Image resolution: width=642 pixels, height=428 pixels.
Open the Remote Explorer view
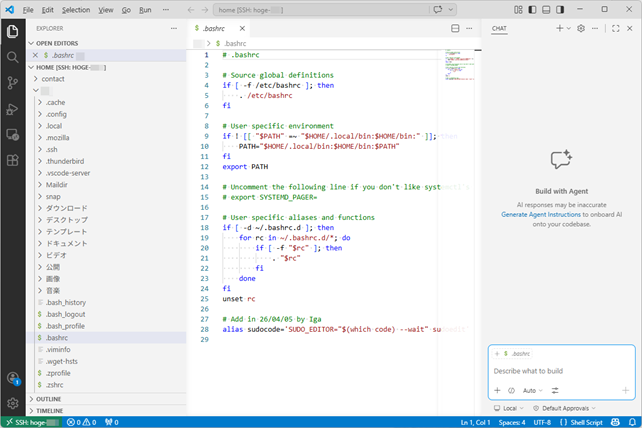click(13, 134)
